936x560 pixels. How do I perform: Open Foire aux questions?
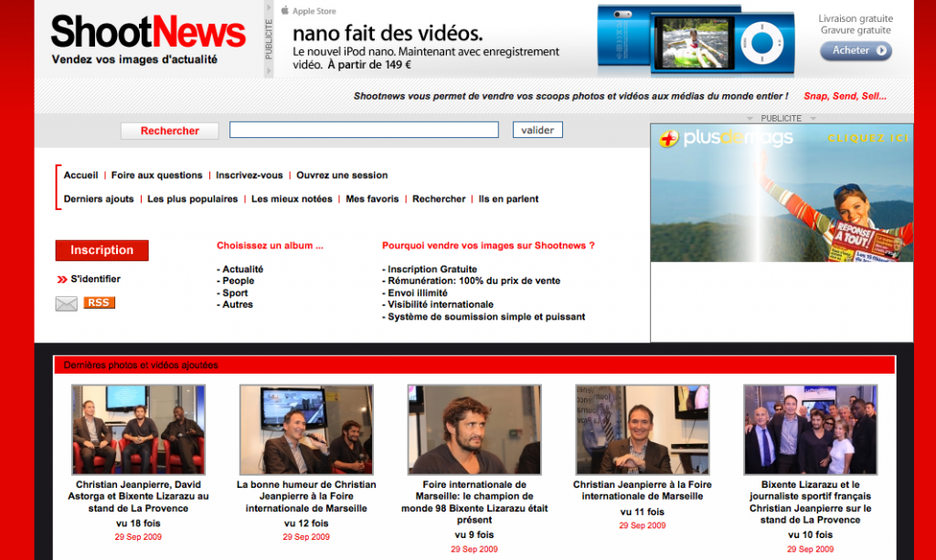coord(156,175)
